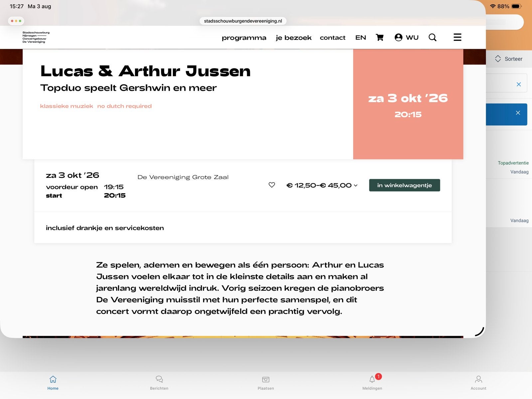Follow the klassieke muziek tag link
This screenshot has width=532, height=399.
point(66,106)
